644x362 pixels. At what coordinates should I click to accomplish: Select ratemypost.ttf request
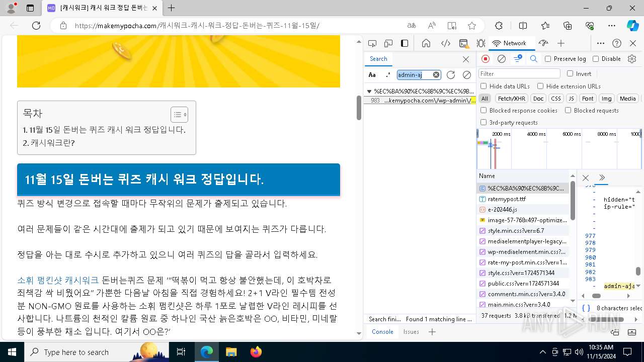(523, 199)
